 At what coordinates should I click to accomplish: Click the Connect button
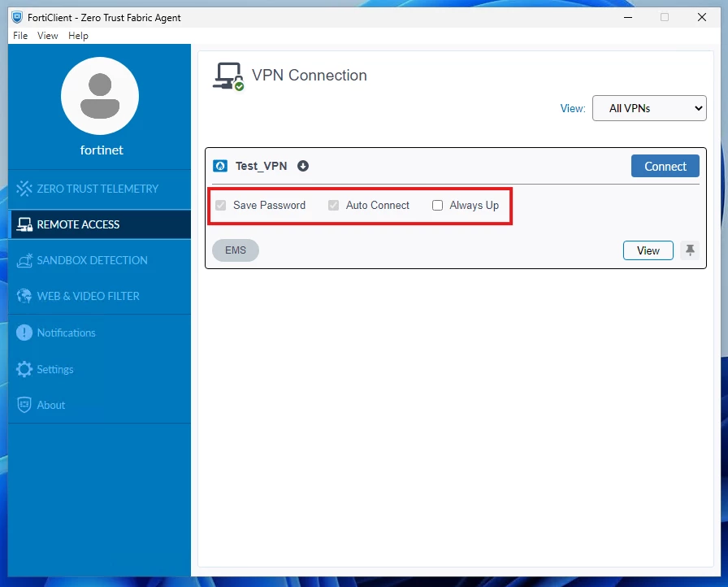(x=665, y=166)
